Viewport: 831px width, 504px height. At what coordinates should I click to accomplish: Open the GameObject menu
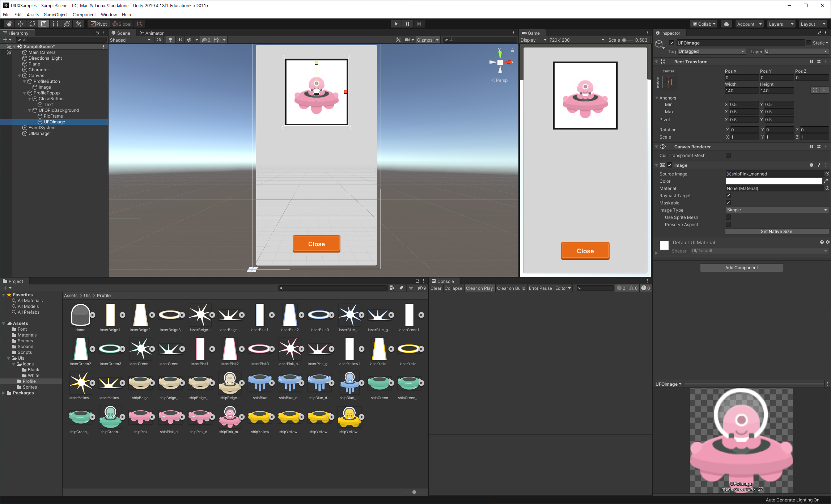(55, 14)
